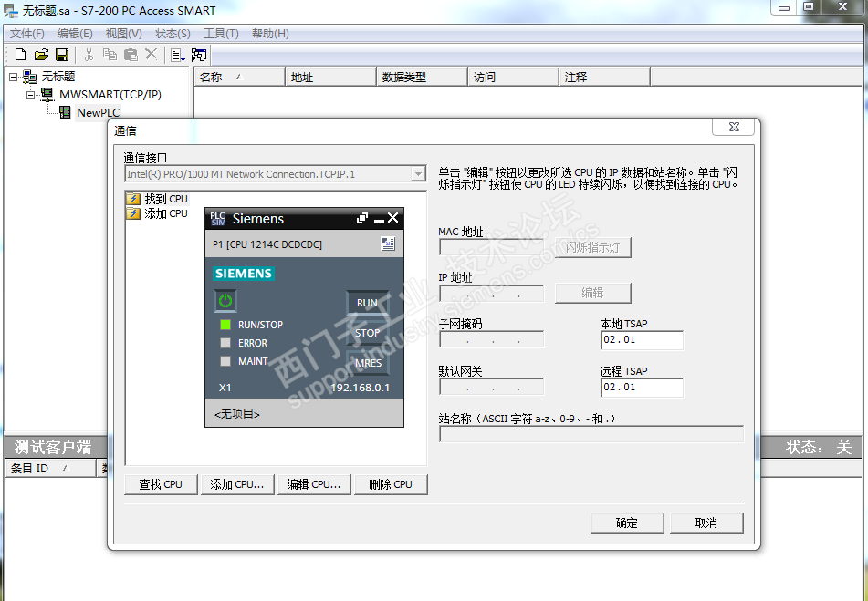Click the Copy toolbar icon
Viewport: 868px width, 601px height.
tap(110, 54)
